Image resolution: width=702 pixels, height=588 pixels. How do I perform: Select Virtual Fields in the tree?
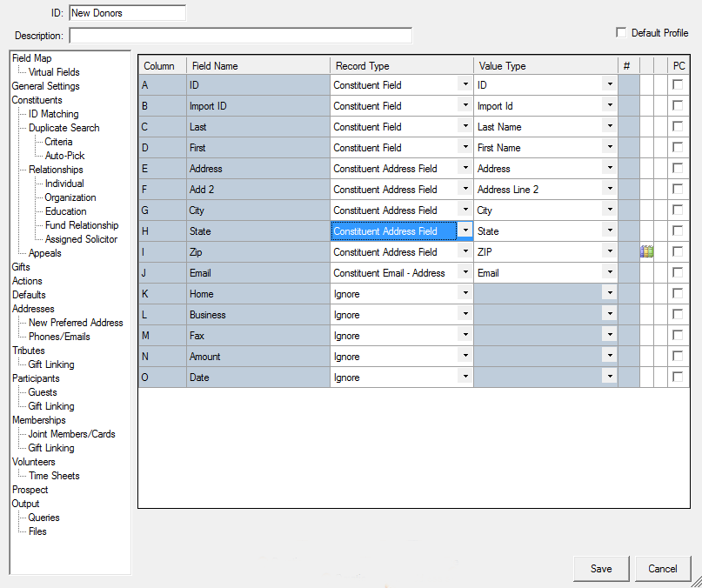tap(54, 72)
